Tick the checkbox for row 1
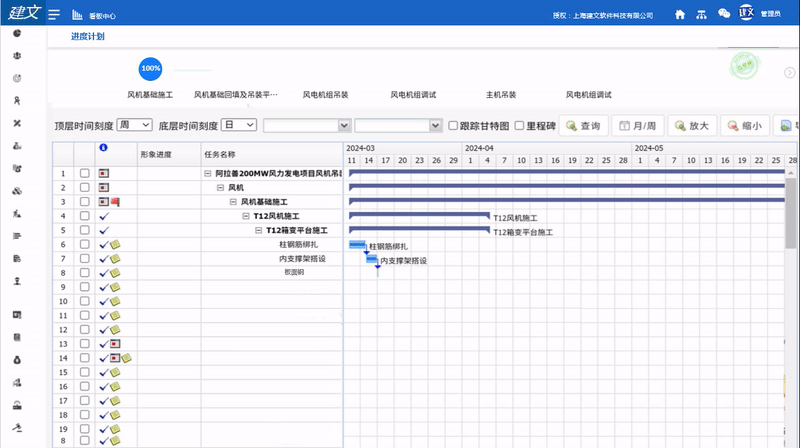The width and height of the screenshot is (800, 448). coord(85,174)
